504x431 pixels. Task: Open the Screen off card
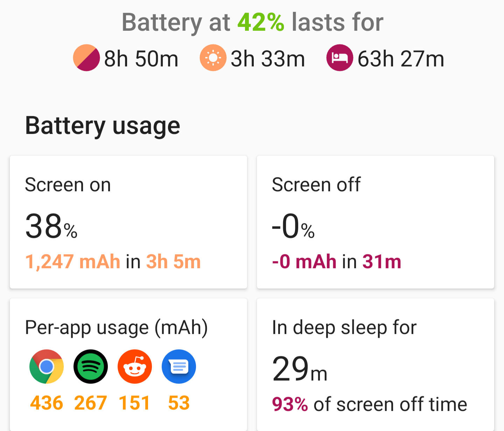pyautogui.click(x=376, y=222)
